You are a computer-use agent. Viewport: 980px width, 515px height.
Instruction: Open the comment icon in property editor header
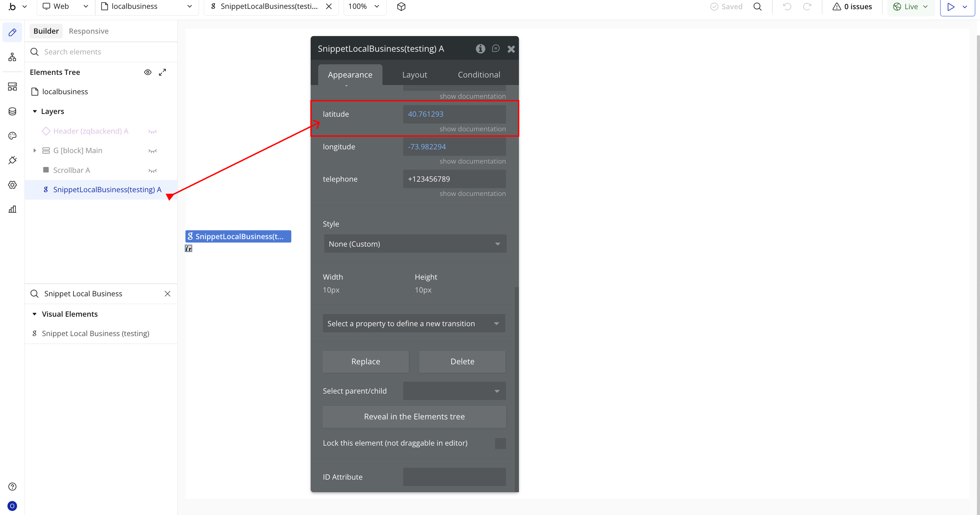click(x=495, y=49)
